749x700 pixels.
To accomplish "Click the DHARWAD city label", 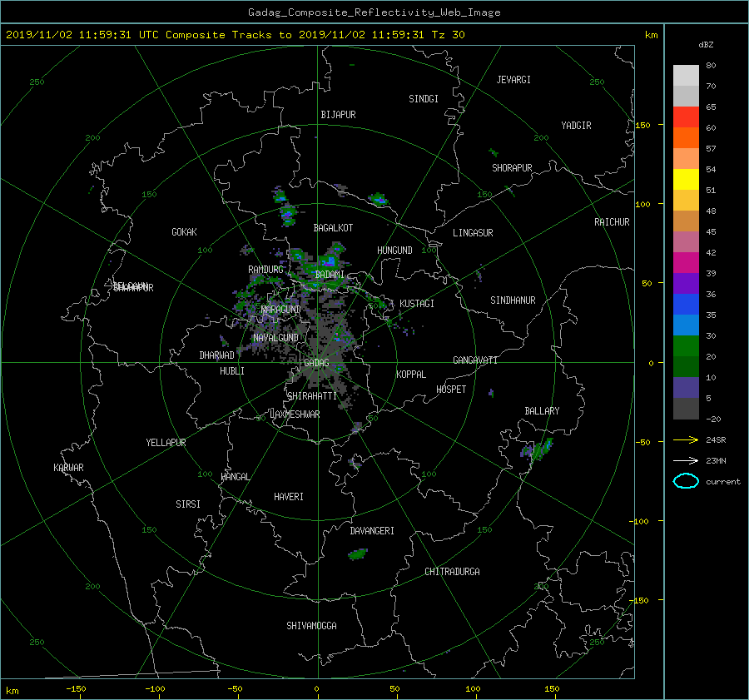I will 216,355.
